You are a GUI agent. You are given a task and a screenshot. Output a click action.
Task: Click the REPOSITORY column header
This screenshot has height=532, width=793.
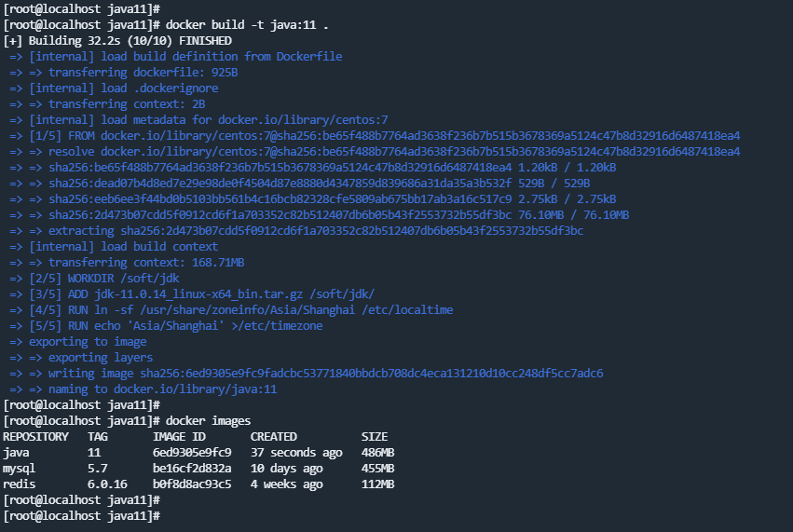[x=36, y=437]
